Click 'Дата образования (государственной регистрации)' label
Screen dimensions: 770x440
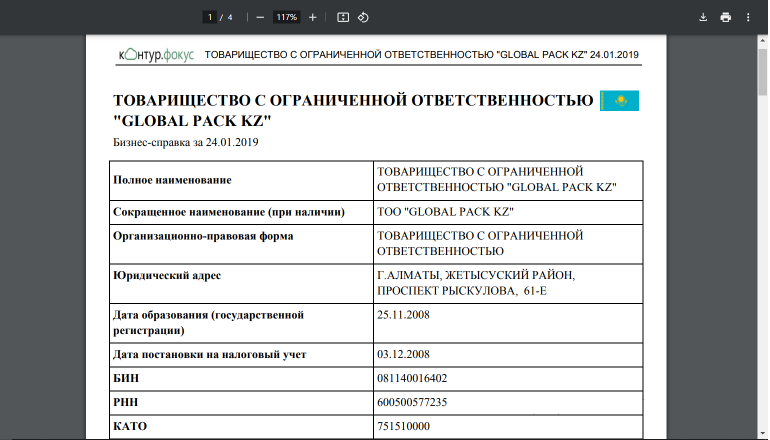coord(208,323)
